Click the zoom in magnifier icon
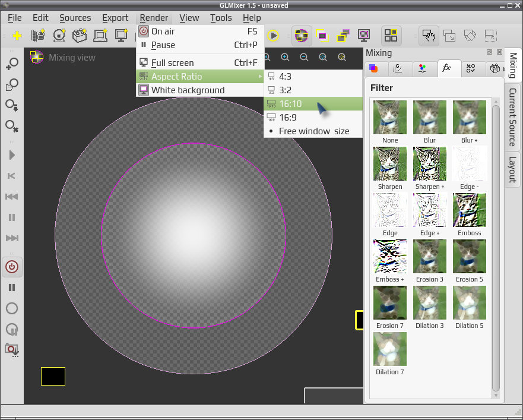The width and height of the screenshot is (523, 420). click(x=285, y=57)
